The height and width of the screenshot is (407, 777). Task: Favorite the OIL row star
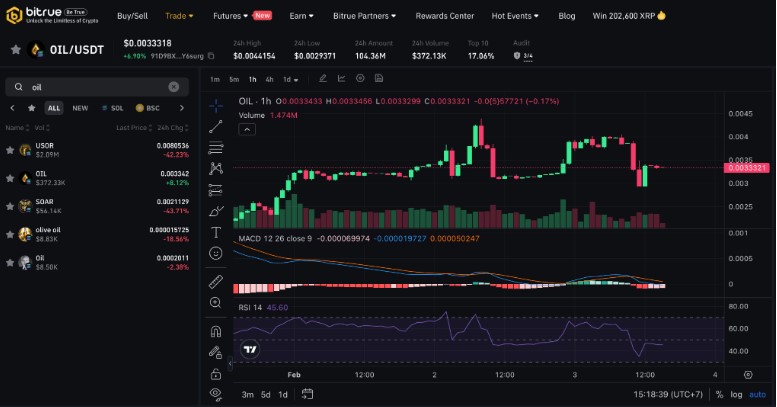(x=10, y=178)
